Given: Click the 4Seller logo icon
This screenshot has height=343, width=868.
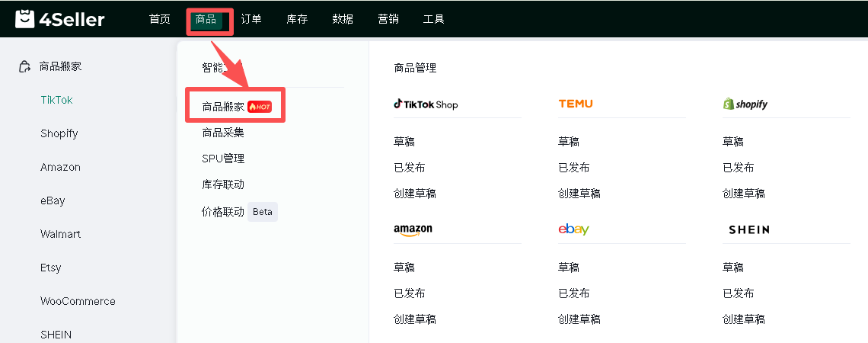Looking at the screenshot, I should pos(24,19).
